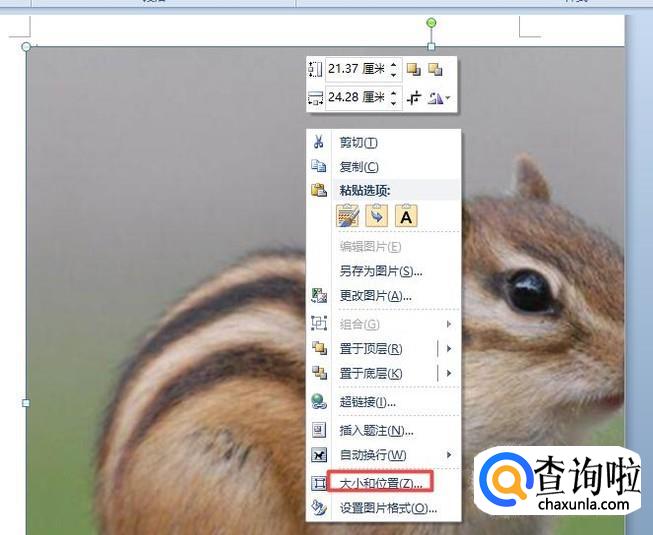
Task: Open 置于顶层(R) menu entry
Action: tap(384, 348)
